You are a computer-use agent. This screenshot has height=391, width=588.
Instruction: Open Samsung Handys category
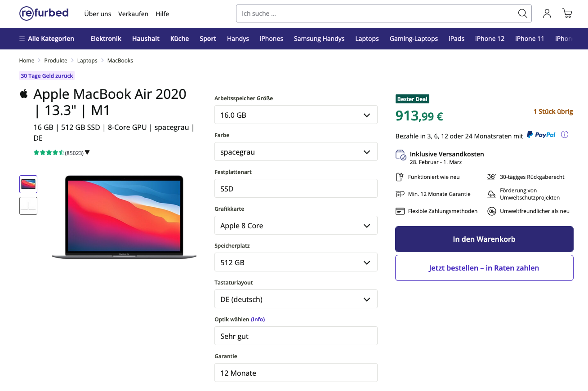319,39
